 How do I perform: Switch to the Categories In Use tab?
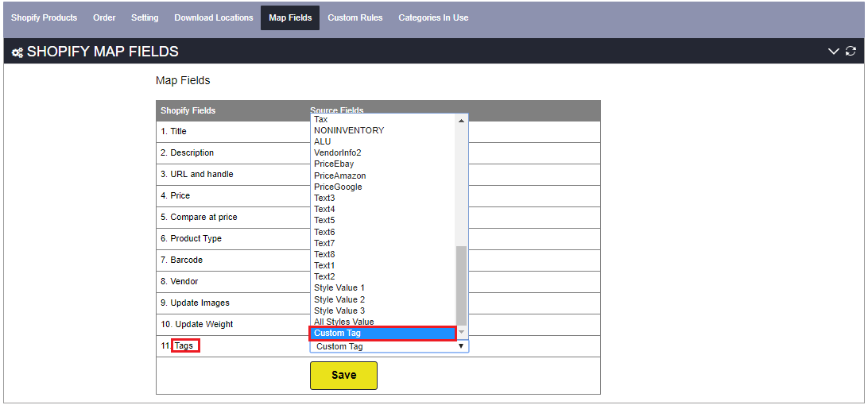pos(433,17)
